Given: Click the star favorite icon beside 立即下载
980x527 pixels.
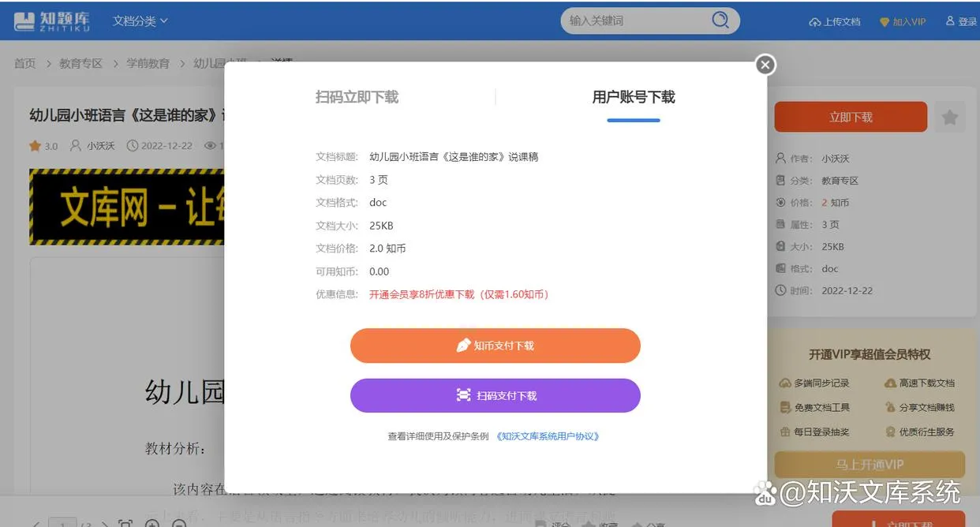Looking at the screenshot, I should pyautogui.click(x=950, y=118).
